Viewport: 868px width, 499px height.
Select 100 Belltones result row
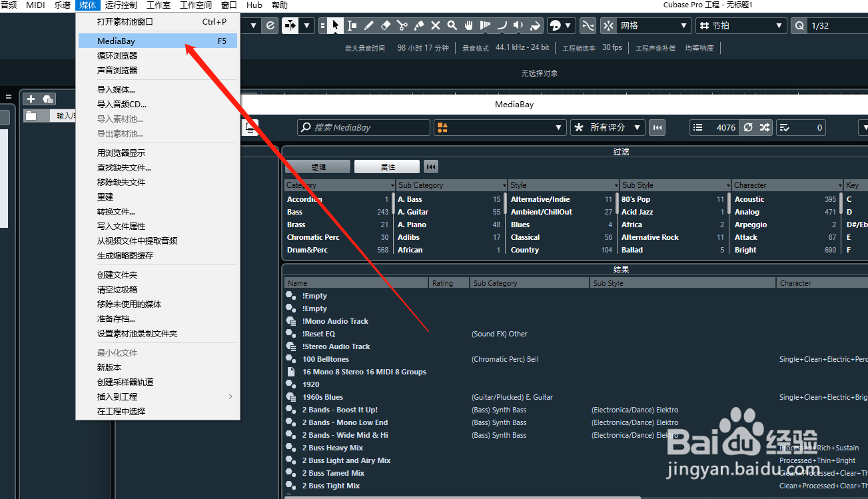[x=326, y=359]
